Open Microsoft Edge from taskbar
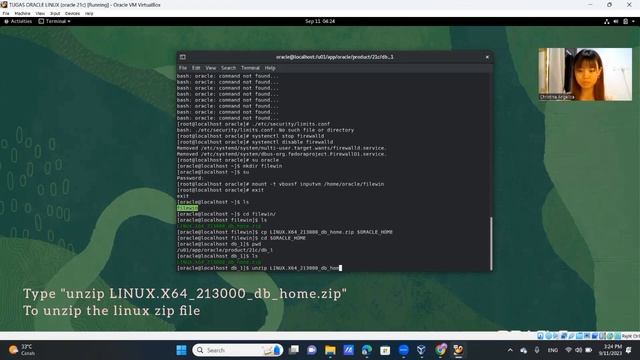Image resolution: width=640 pixels, height=360 pixels. [x=367, y=350]
